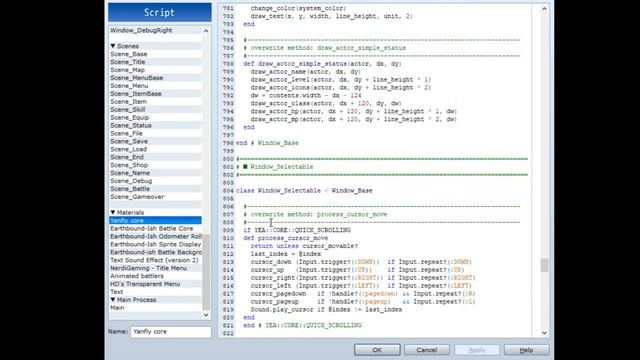Select the Scene_MenuBase script
This screenshot has height=360, width=640.
[x=156, y=78]
